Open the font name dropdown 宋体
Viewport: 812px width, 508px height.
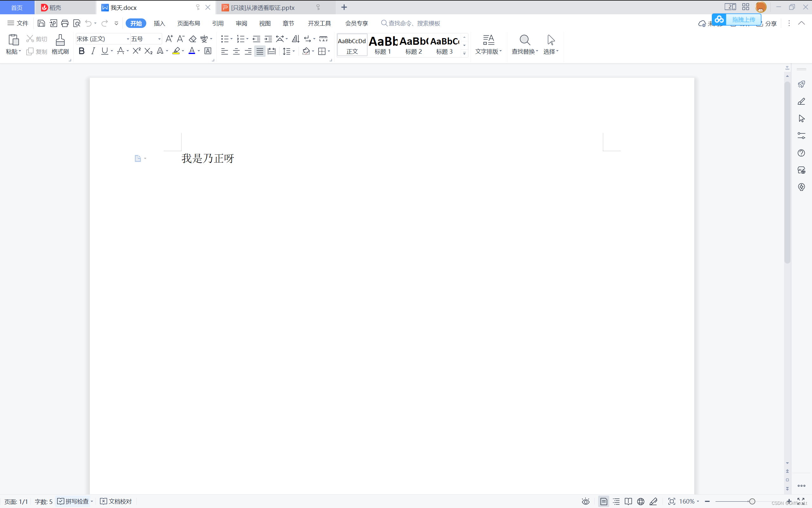tap(128, 39)
